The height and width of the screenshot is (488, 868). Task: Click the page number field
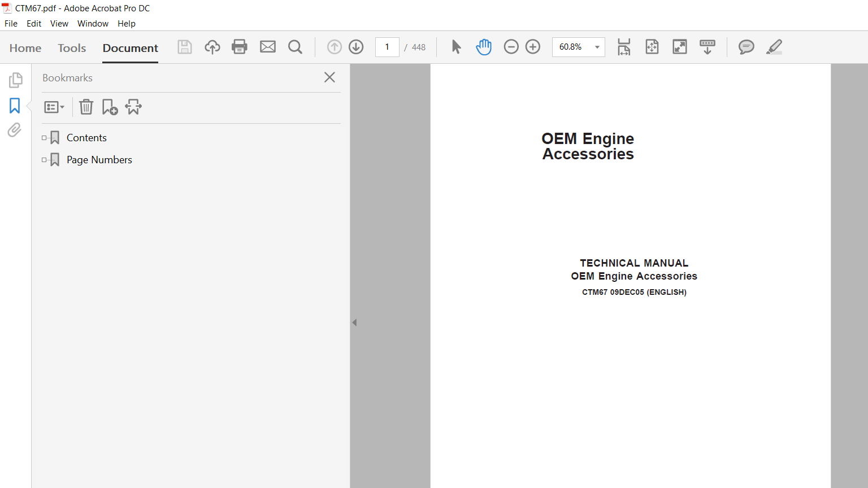pos(387,47)
